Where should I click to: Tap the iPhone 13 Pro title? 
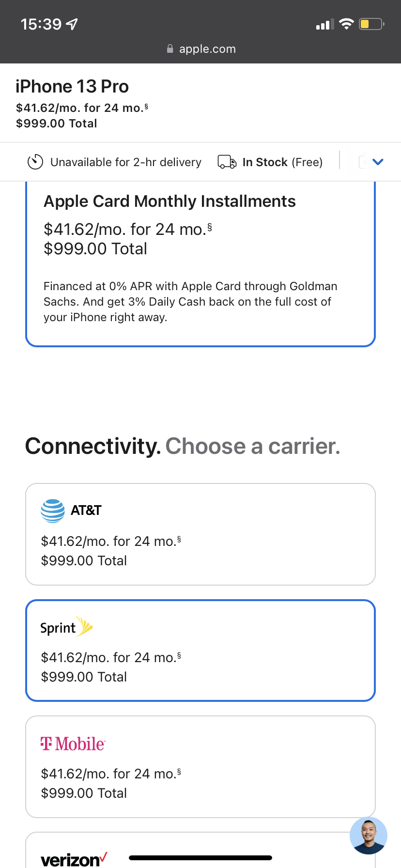(x=72, y=87)
